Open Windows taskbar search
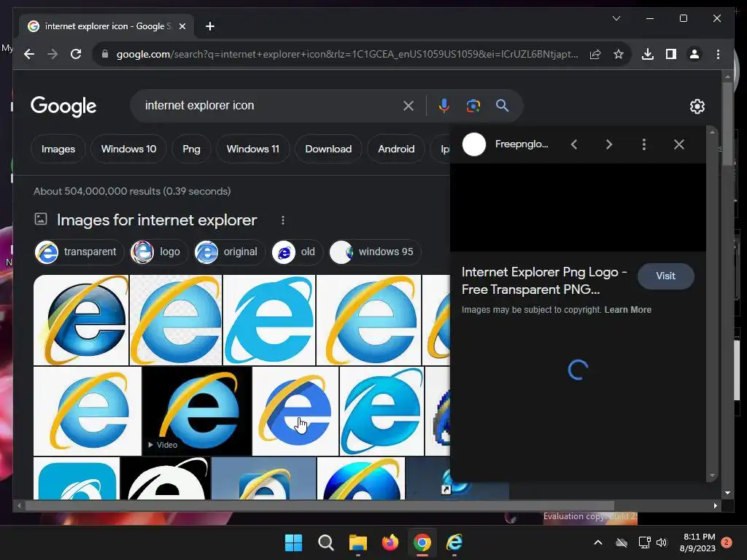The image size is (747, 560). (x=326, y=542)
